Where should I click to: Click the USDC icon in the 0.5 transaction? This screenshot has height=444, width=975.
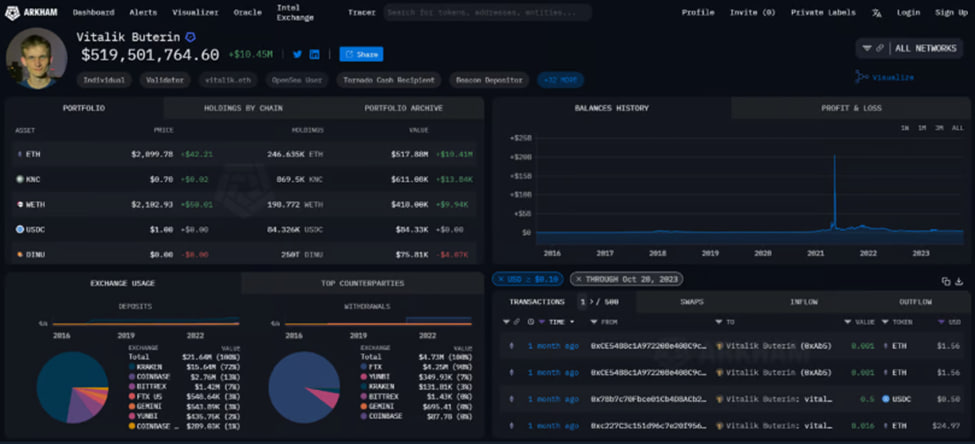tap(885, 399)
